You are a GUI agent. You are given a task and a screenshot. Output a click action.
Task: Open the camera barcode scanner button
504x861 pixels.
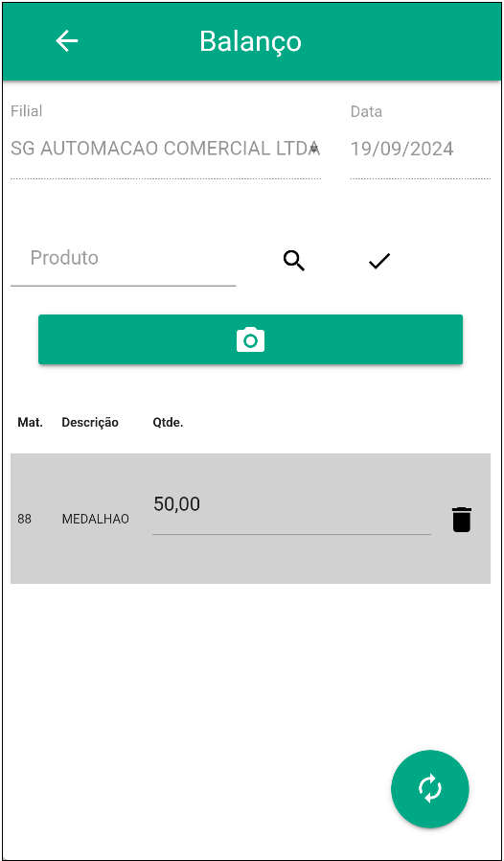250,339
